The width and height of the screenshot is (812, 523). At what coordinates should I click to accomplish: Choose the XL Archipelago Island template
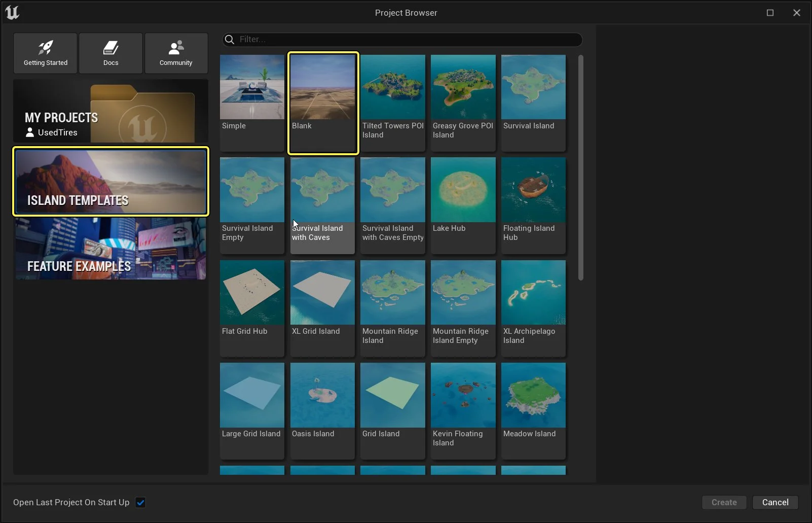pyautogui.click(x=533, y=308)
